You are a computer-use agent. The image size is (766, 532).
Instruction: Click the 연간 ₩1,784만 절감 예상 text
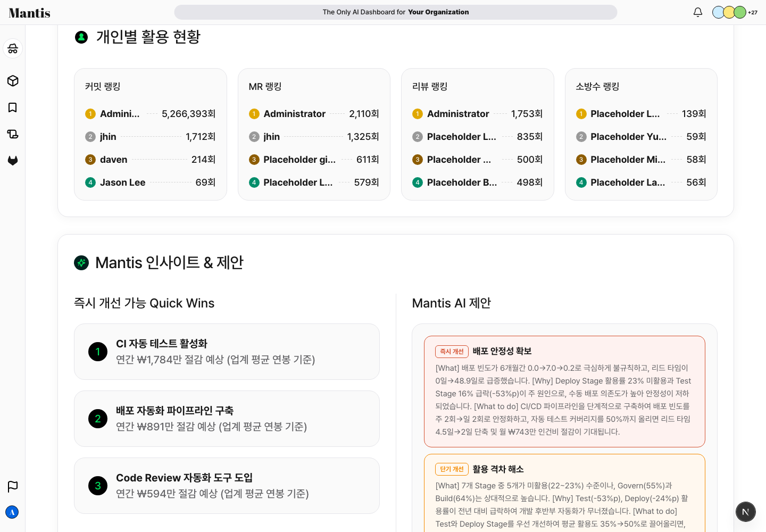(170, 360)
